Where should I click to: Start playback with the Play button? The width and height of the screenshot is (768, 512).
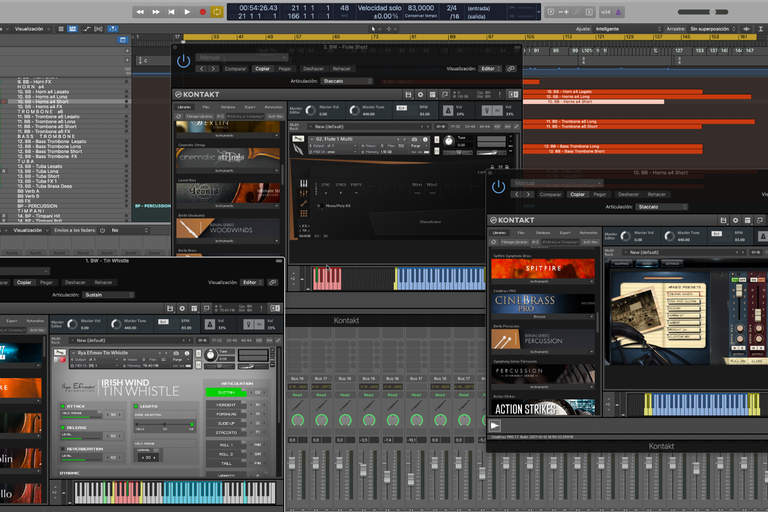(187, 12)
